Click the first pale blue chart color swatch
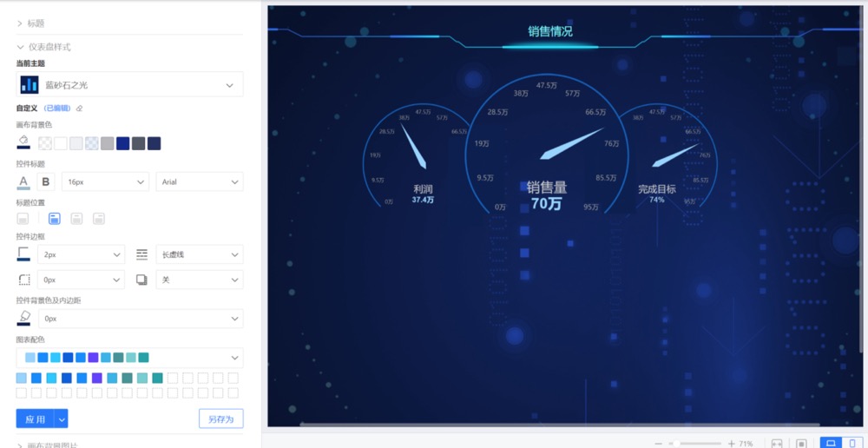Viewport: 868px width, 448px height. click(x=21, y=378)
